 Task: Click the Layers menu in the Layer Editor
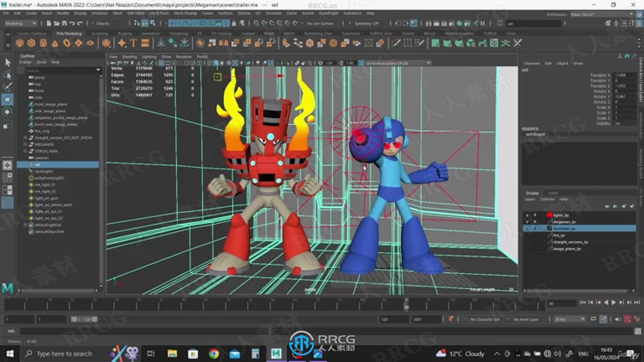click(530, 199)
